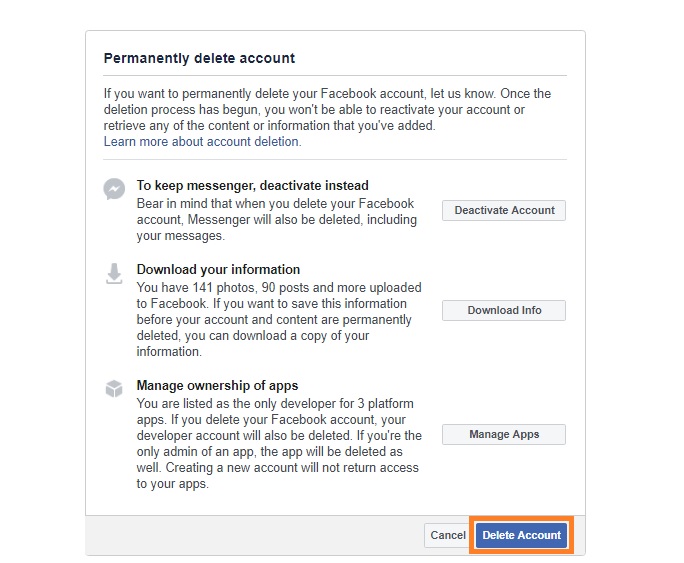The width and height of the screenshot is (684, 563).
Task: Click the paragraph about 3 platform apps
Action: pos(278,443)
